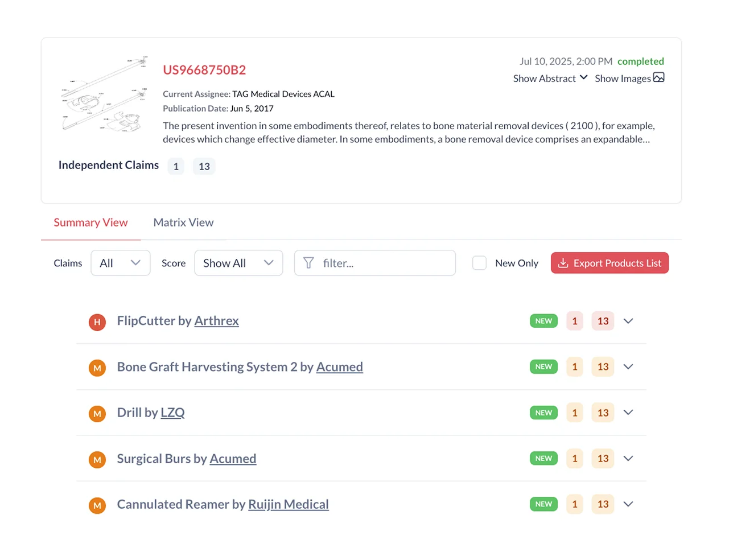The image size is (729, 560).
Task: Click the Show Images picture icon
Action: pyautogui.click(x=658, y=77)
